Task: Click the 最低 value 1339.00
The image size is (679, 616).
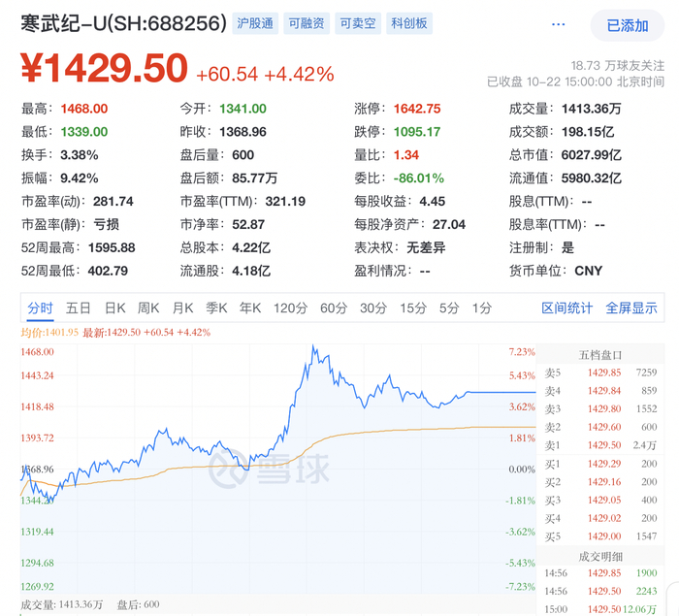Action: coord(84,132)
